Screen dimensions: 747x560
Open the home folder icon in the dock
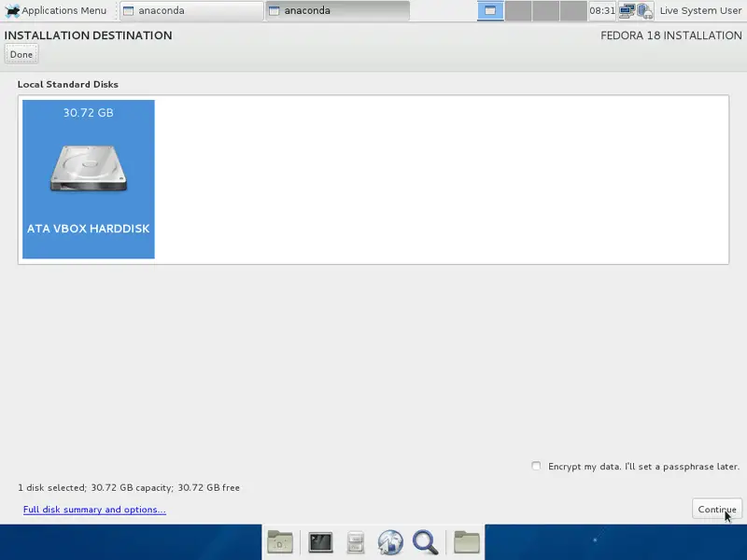coord(467,542)
